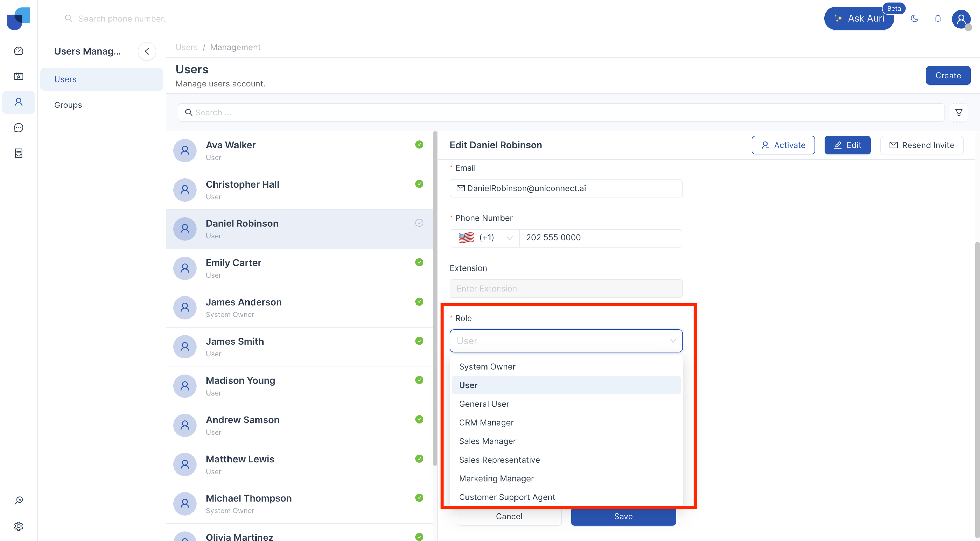Click the user list scrollbar
The image size is (980, 541).
(435, 298)
